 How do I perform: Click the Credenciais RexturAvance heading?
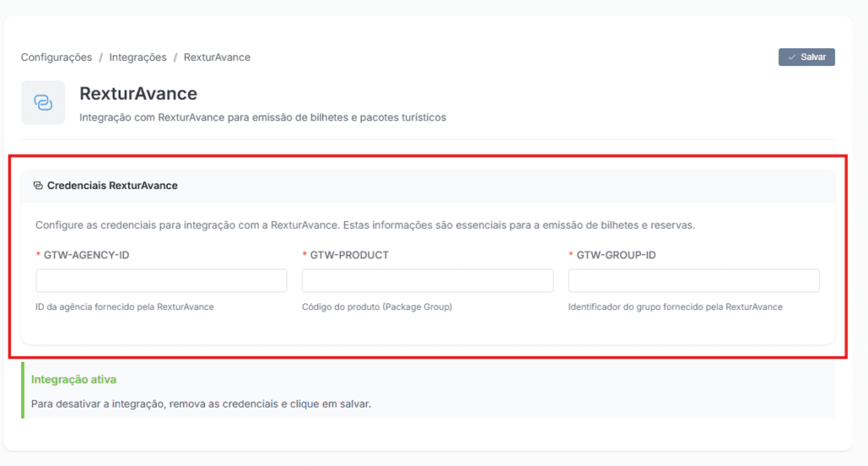pos(113,186)
